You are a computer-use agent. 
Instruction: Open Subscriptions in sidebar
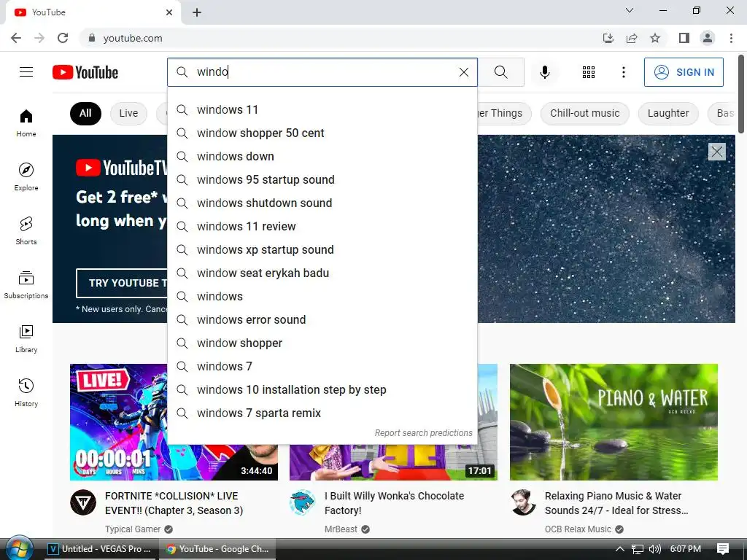26,285
